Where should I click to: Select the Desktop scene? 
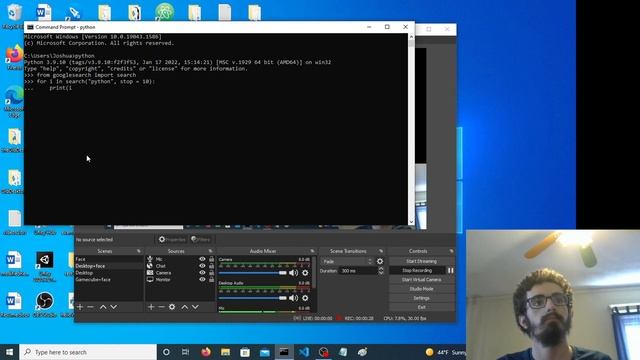click(109, 273)
